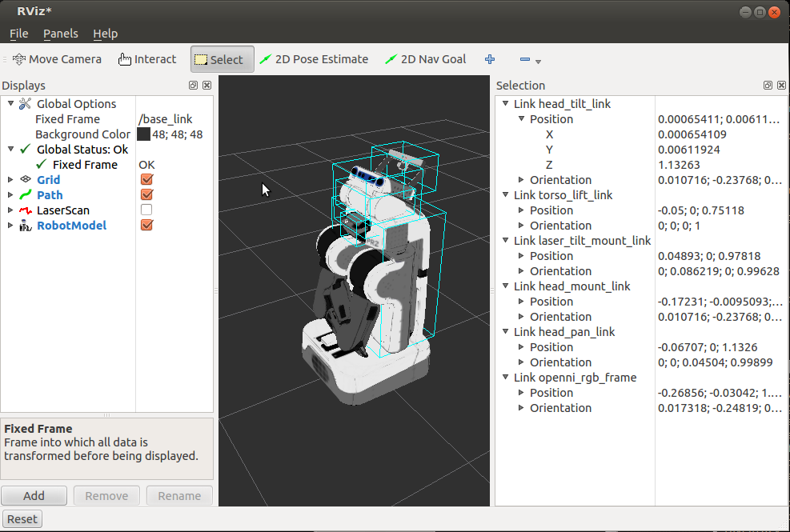The height and width of the screenshot is (532, 790).
Task: Click the minus remove-tool icon
Action: [x=525, y=59]
